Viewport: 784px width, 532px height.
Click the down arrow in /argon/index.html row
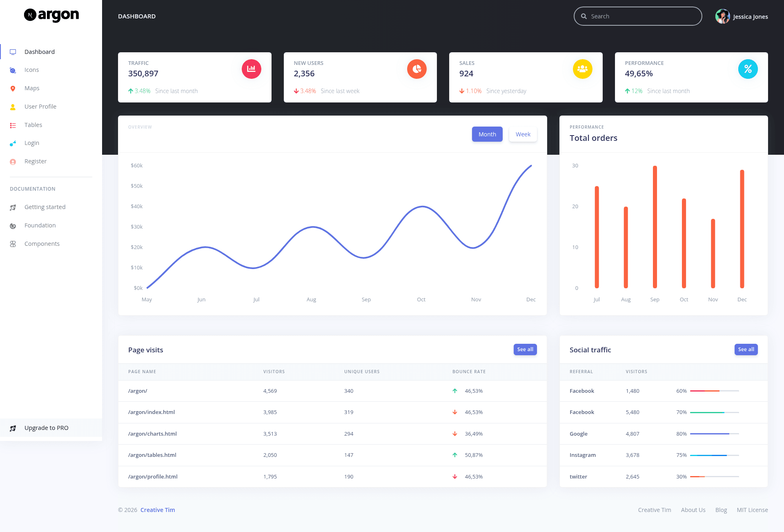coord(455,412)
